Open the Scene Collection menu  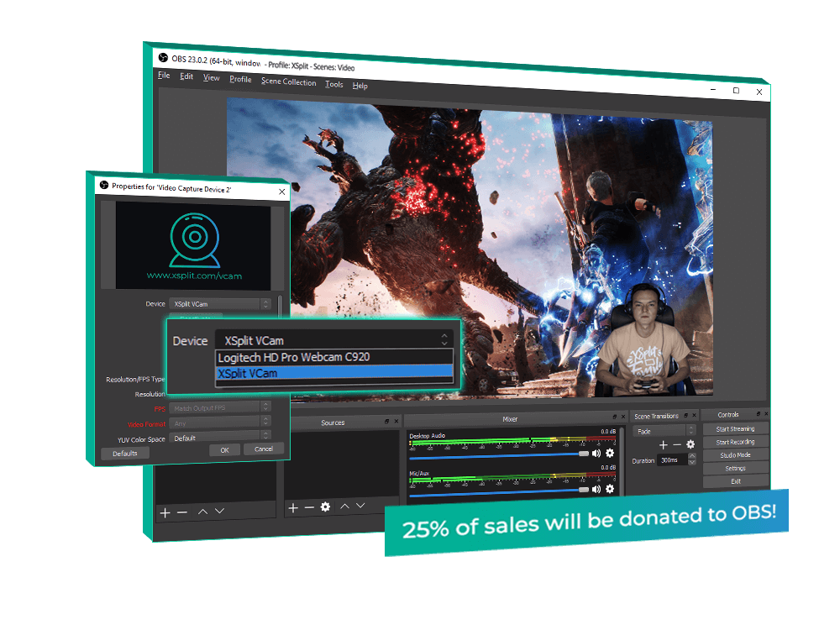coord(288,81)
